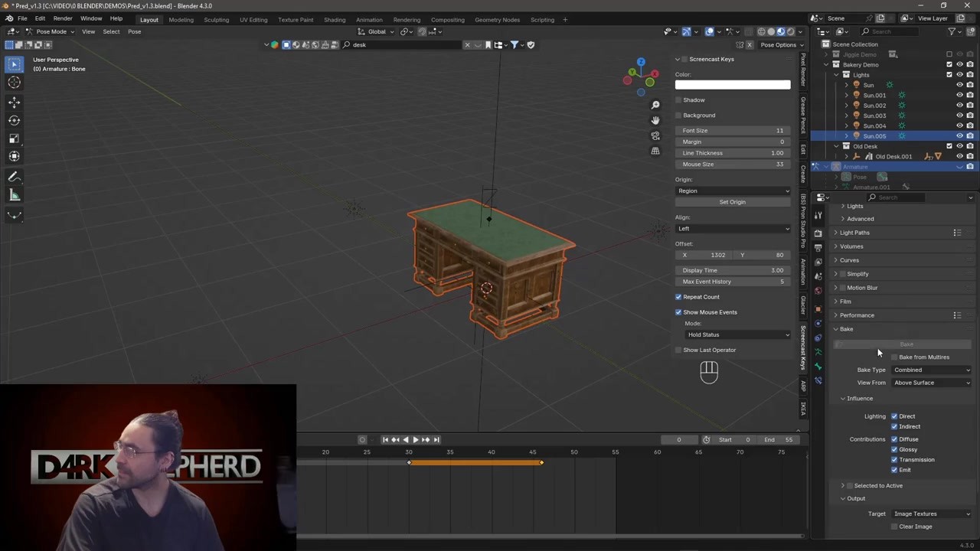Click the white Color swatch
Screen dimensions: 980x551
[x=732, y=85]
